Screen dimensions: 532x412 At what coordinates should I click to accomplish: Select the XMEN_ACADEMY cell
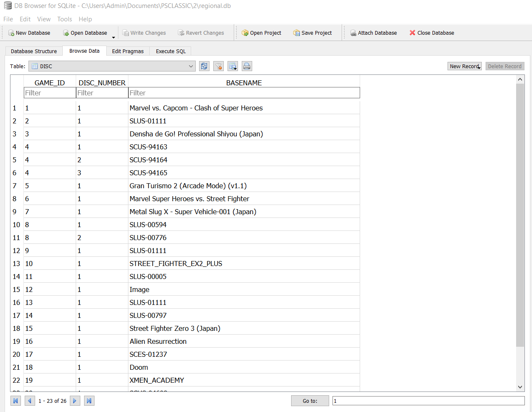(244, 380)
